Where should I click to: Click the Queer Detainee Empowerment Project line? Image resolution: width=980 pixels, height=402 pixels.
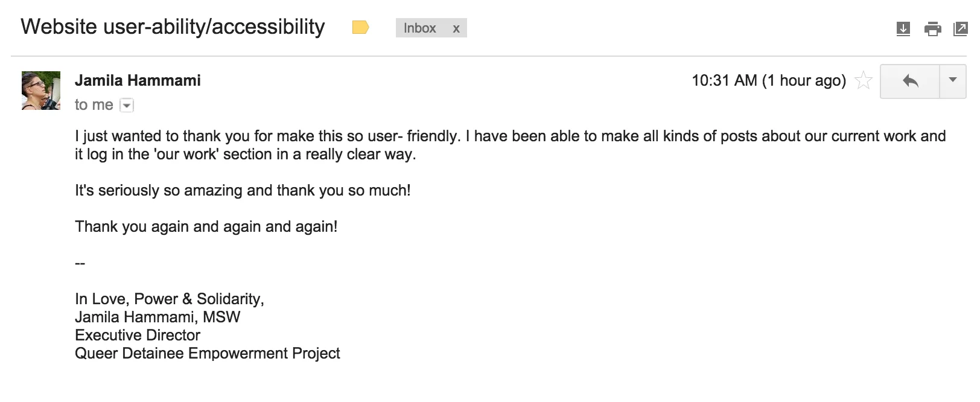click(x=208, y=353)
